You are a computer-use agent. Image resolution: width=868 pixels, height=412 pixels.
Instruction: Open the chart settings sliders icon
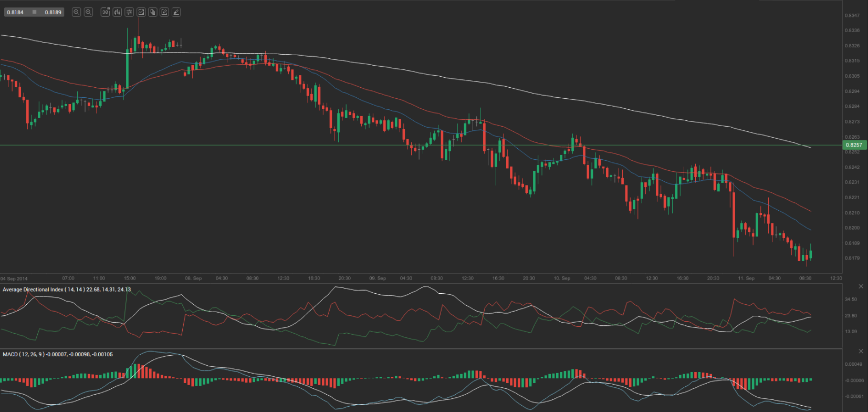(129, 12)
